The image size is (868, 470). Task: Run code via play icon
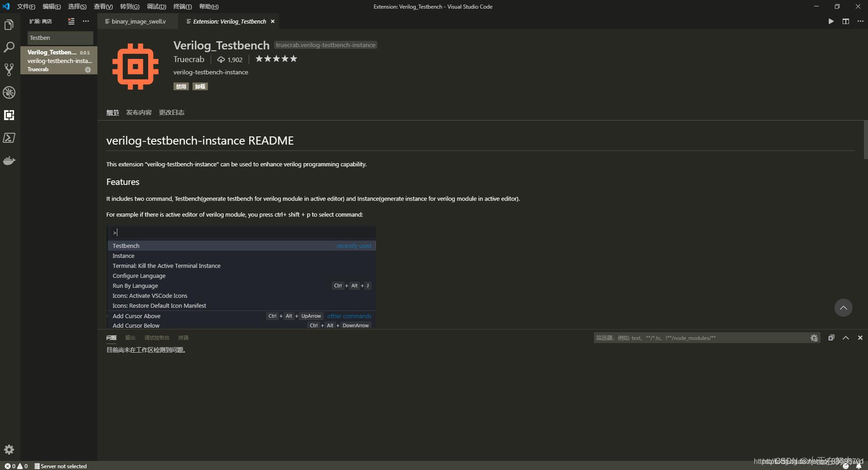click(x=831, y=21)
